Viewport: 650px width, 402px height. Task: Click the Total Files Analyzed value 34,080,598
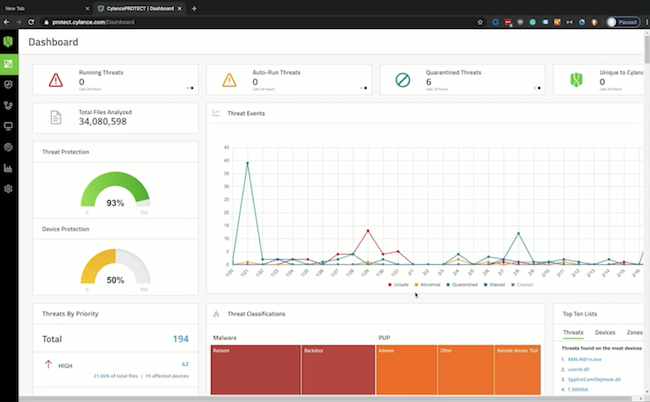click(x=103, y=121)
